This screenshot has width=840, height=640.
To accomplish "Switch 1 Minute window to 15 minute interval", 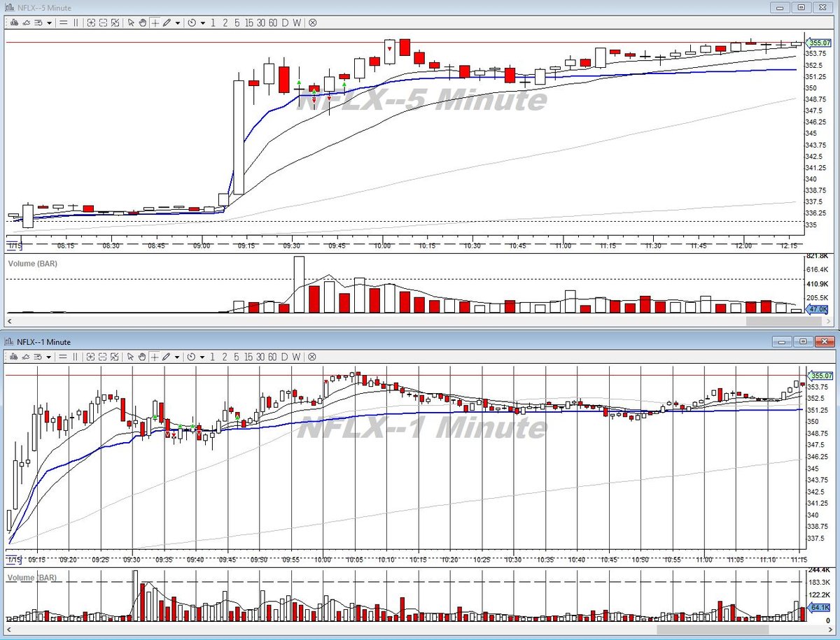I will (x=248, y=357).
